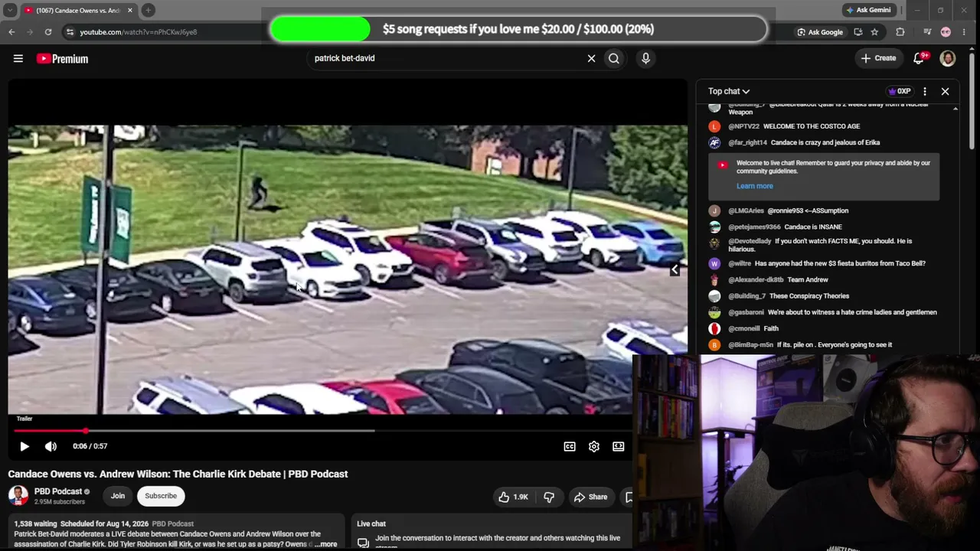The width and height of the screenshot is (980, 551).
Task: Open the tab search dropdown arrow
Action: point(10,11)
